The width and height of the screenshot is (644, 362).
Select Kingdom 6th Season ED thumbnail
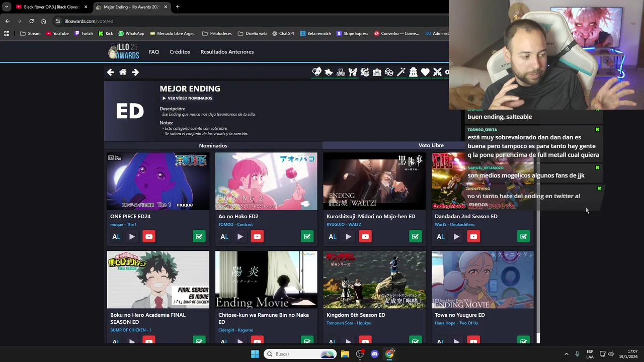point(374,280)
